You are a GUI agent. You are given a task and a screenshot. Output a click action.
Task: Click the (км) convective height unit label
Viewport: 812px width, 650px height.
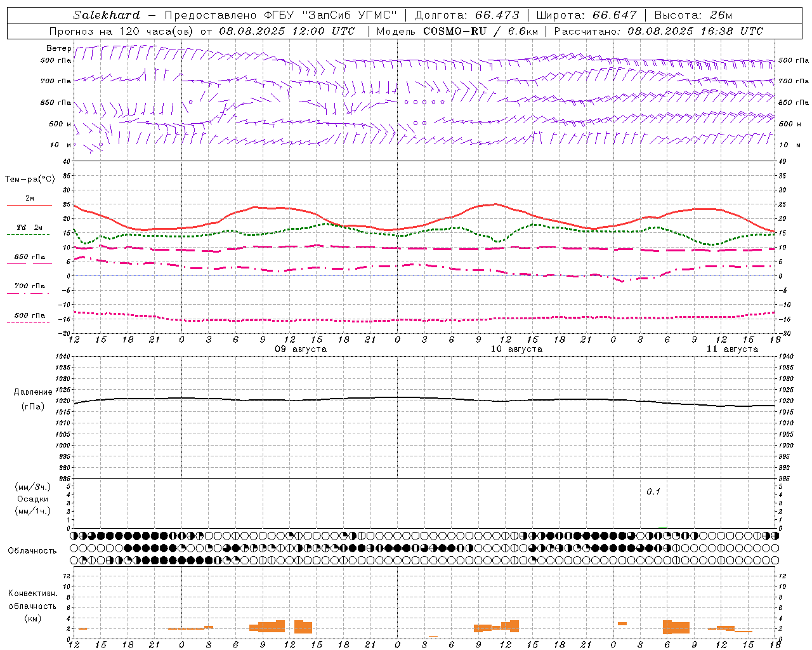[x=33, y=618]
